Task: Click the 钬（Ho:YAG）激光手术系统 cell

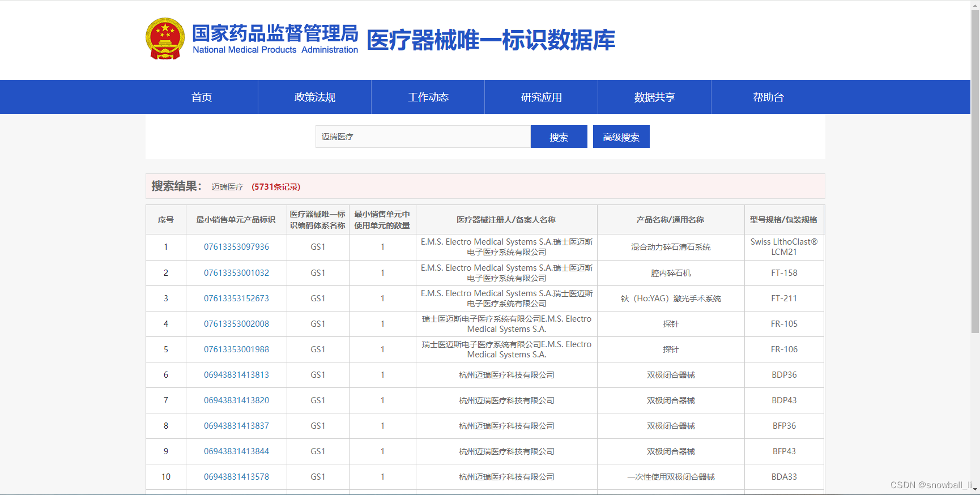Action: (x=671, y=298)
